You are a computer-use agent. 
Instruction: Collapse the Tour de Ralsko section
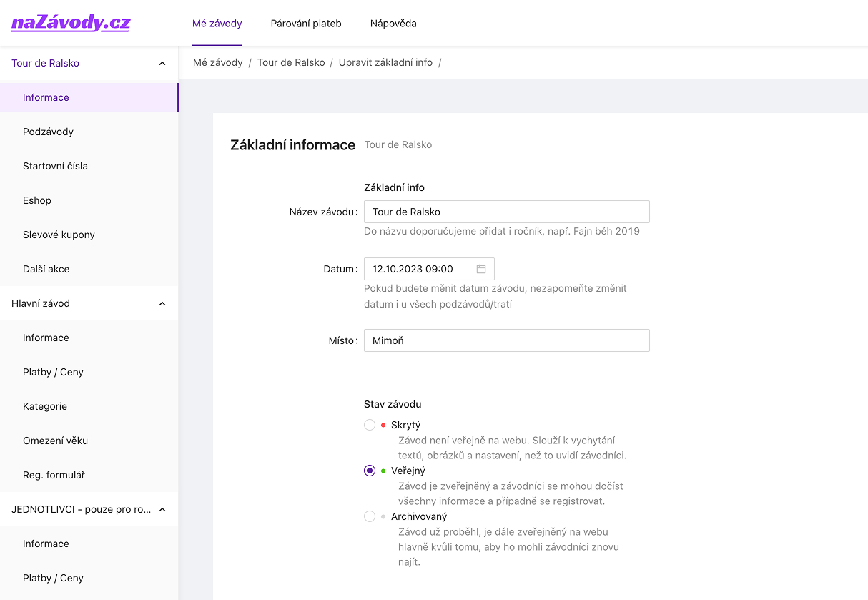(162, 63)
